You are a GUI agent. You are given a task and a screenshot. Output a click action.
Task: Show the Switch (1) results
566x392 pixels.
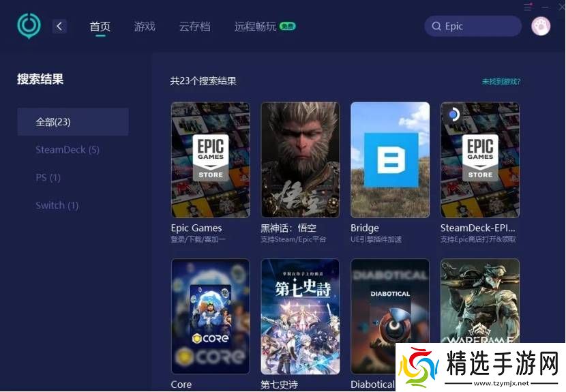[x=57, y=205]
